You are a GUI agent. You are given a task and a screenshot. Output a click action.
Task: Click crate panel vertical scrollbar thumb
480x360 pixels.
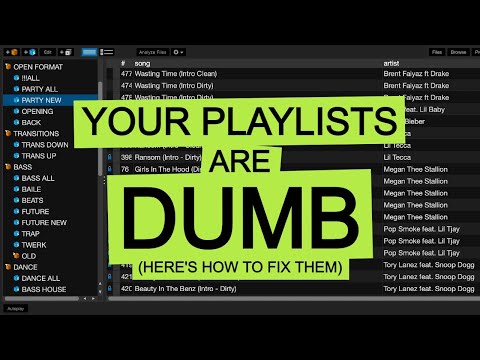(x=100, y=128)
